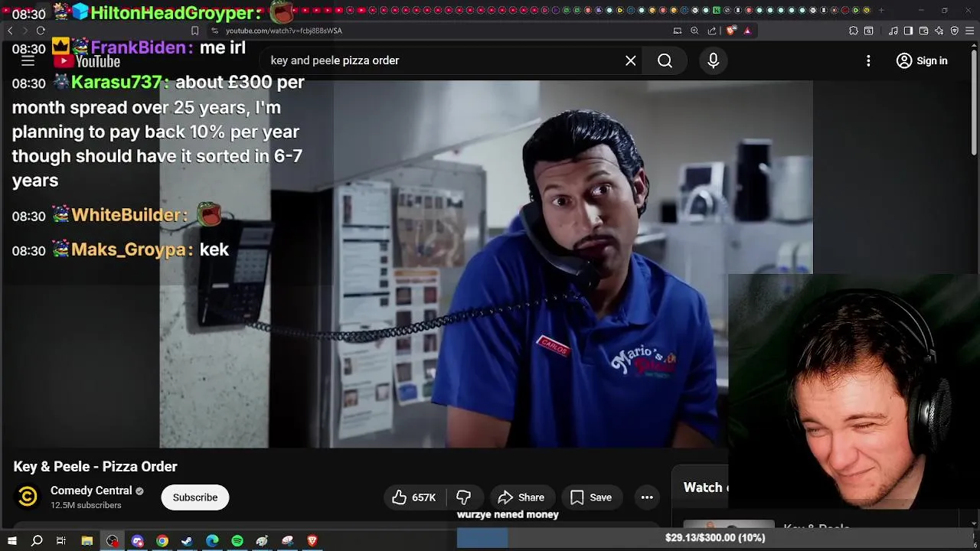Open the browser main hamburger menu

click(970, 31)
